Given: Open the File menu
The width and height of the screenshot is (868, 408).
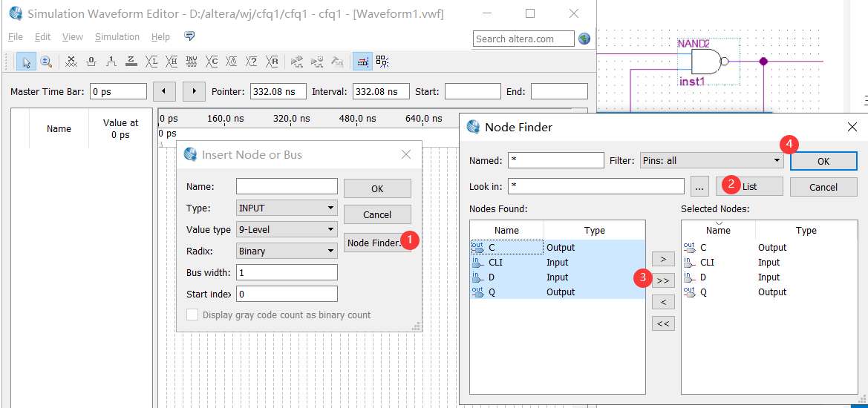Looking at the screenshot, I should coord(16,37).
